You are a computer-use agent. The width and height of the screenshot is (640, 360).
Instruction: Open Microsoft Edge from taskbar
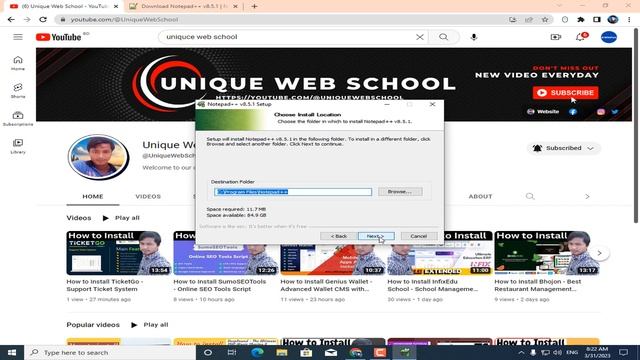click(257, 352)
